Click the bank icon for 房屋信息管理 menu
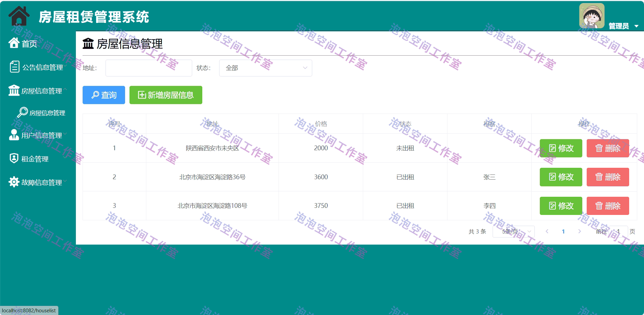The height and width of the screenshot is (315, 644). (x=14, y=90)
